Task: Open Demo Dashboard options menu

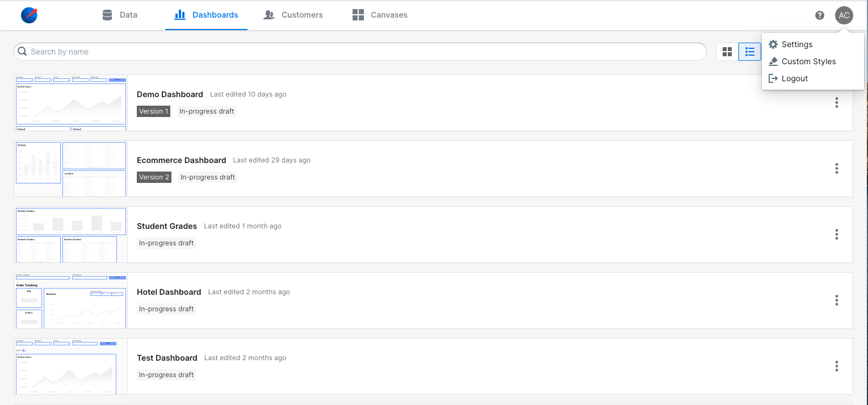Action: click(x=836, y=103)
